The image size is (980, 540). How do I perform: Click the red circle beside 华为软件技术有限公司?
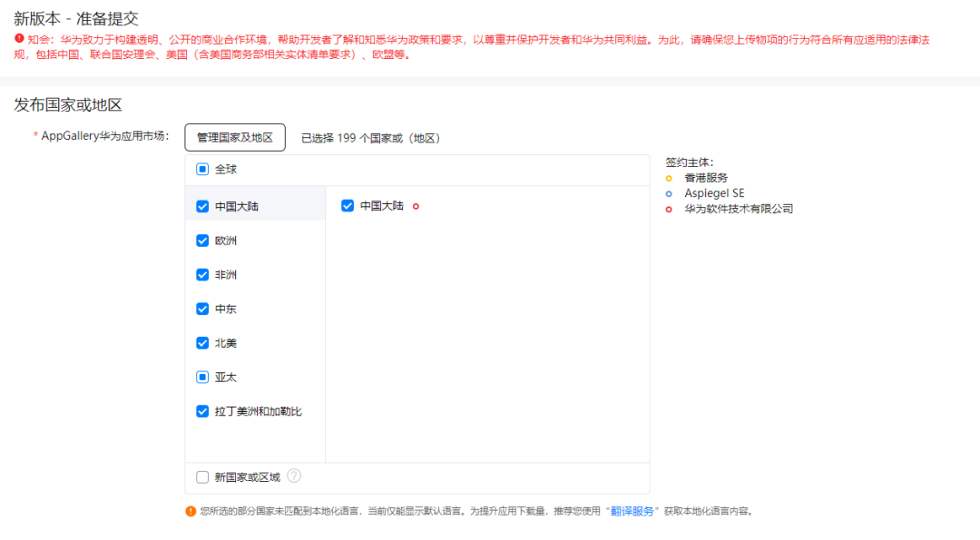(x=669, y=210)
